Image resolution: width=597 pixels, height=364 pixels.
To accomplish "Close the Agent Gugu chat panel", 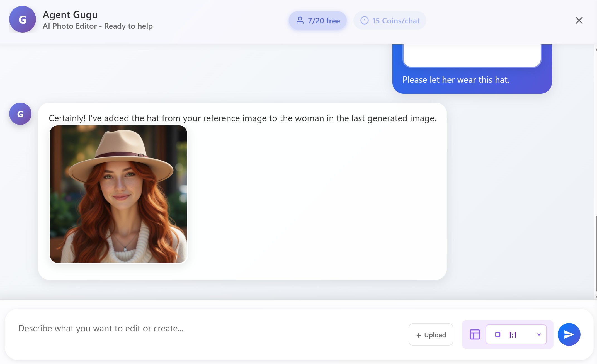I will (x=579, y=20).
